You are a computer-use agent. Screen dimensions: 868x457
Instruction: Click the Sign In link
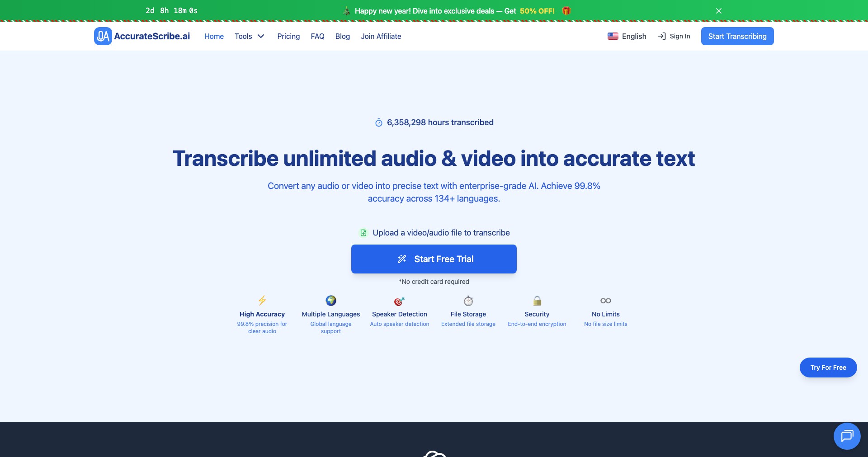(674, 36)
